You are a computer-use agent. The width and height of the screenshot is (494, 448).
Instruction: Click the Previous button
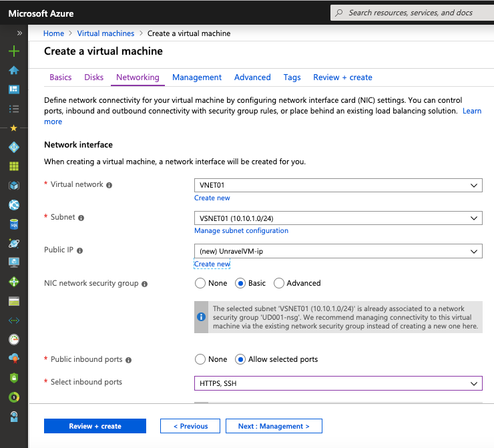click(190, 426)
